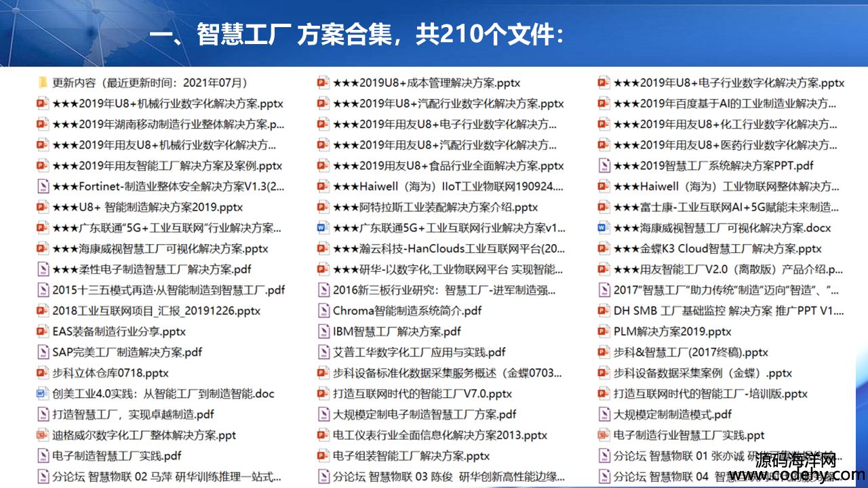Select file name 2019年U8+汽配行业数字化解决方案.pptx

[448, 104]
